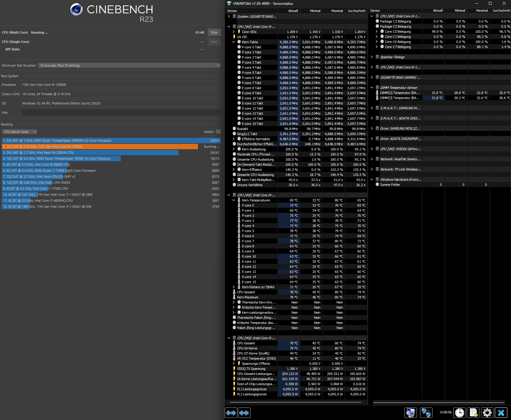The image size is (511, 420).
Task: Click the Processor field showing i9-12900K
Action: [121, 85]
